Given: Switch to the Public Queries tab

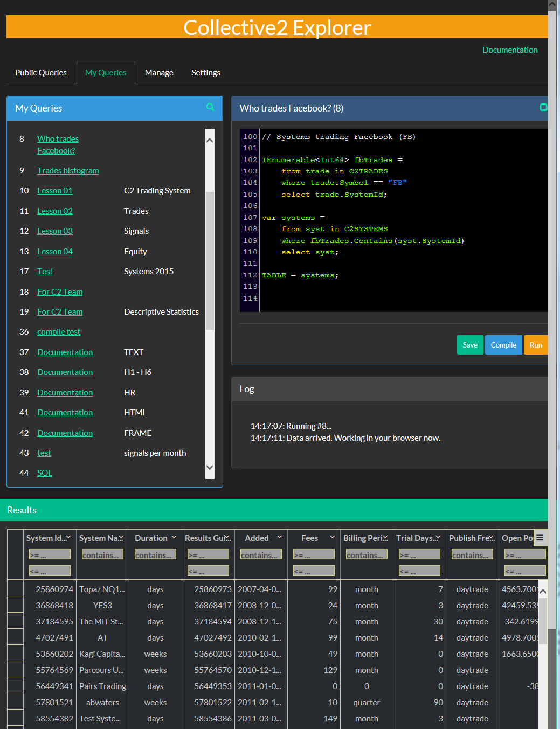Looking at the screenshot, I should coord(41,73).
